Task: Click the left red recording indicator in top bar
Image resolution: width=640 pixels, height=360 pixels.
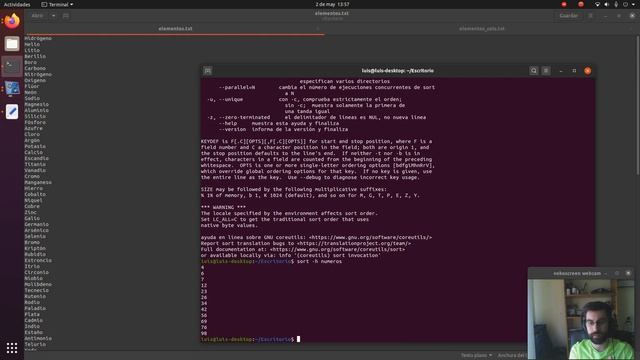Action: tap(564, 4)
